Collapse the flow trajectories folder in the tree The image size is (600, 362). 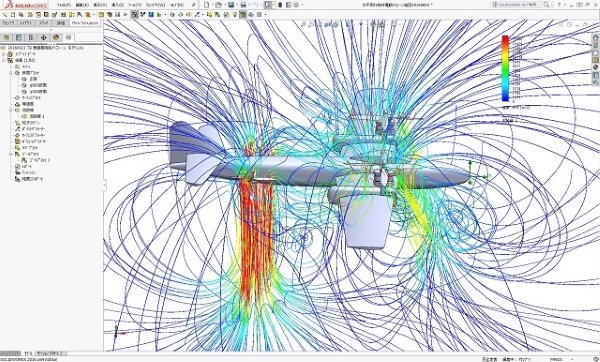11,110
